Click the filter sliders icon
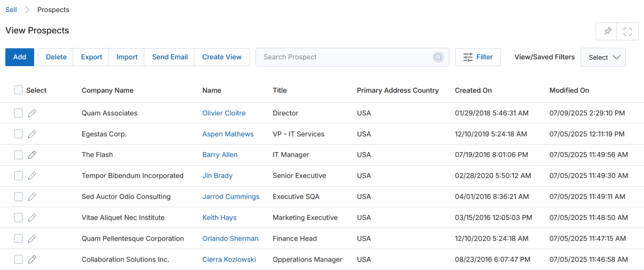Viewport: 644px width, 270px height. click(x=468, y=57)
